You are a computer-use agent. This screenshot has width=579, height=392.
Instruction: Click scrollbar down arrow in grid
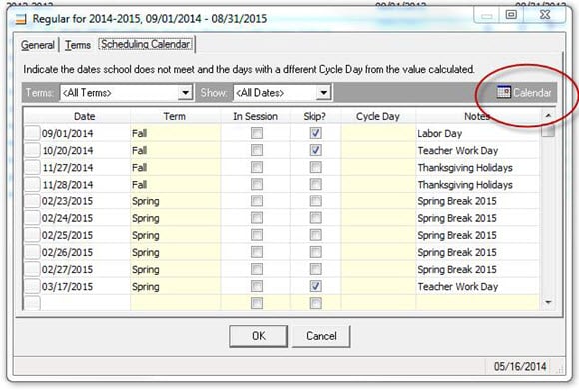click(548, 302)
